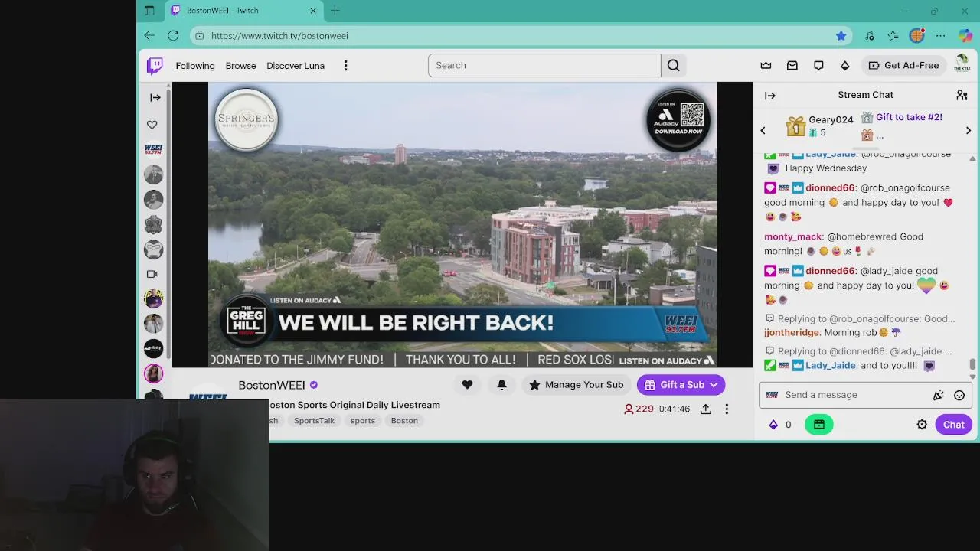Open chat community users list icon
Screen dimensions: 980x551
coord(962,95)
